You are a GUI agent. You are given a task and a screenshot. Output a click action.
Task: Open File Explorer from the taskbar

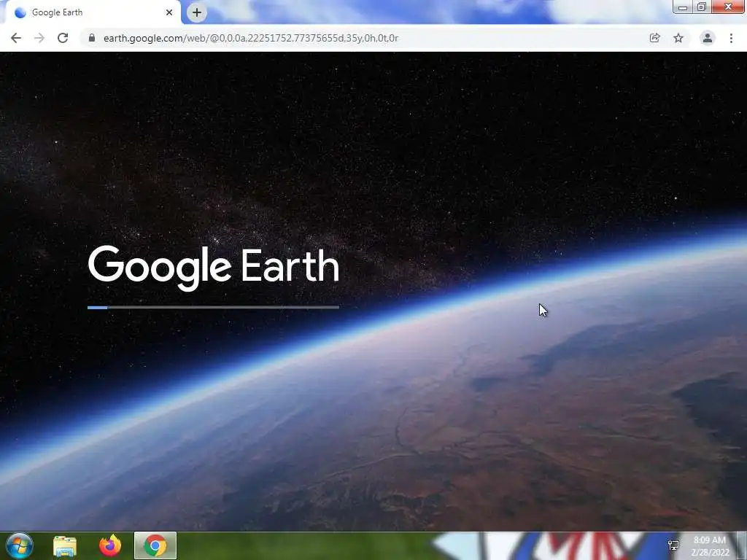coord(65,545)
